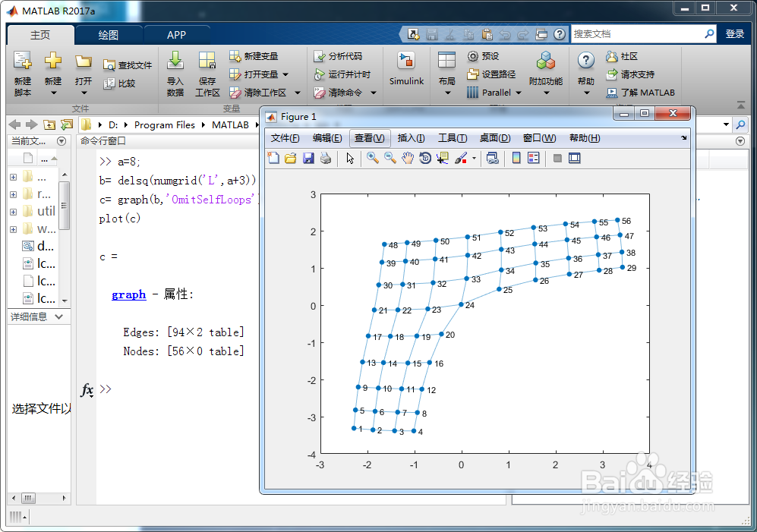
Task: Switch to the APP tab
Action: pos(177,35)
